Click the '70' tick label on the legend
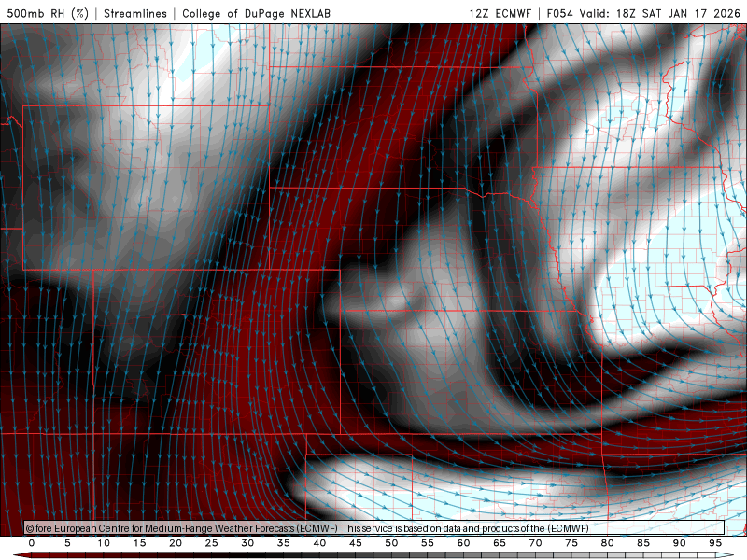The image size is (747, 560). click(x=535, y=543)
